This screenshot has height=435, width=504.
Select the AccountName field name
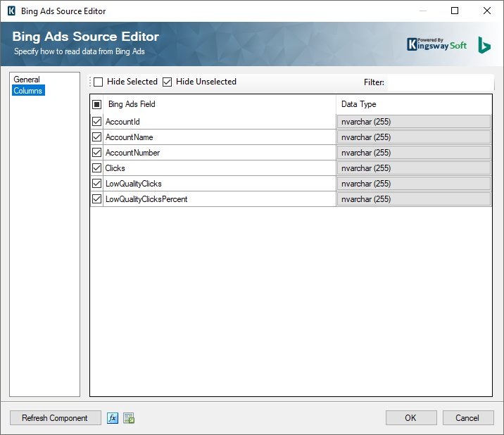point(130,137)
